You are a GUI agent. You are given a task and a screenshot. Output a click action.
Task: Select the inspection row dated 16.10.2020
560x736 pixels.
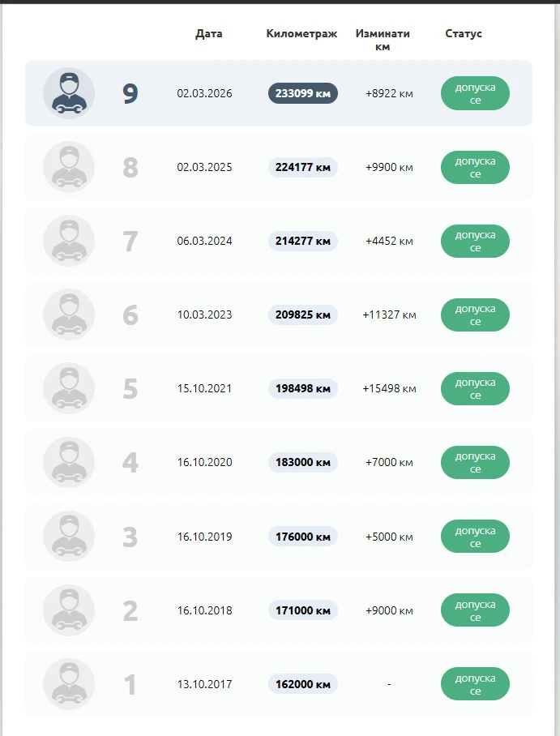click(x=279, y=462)
